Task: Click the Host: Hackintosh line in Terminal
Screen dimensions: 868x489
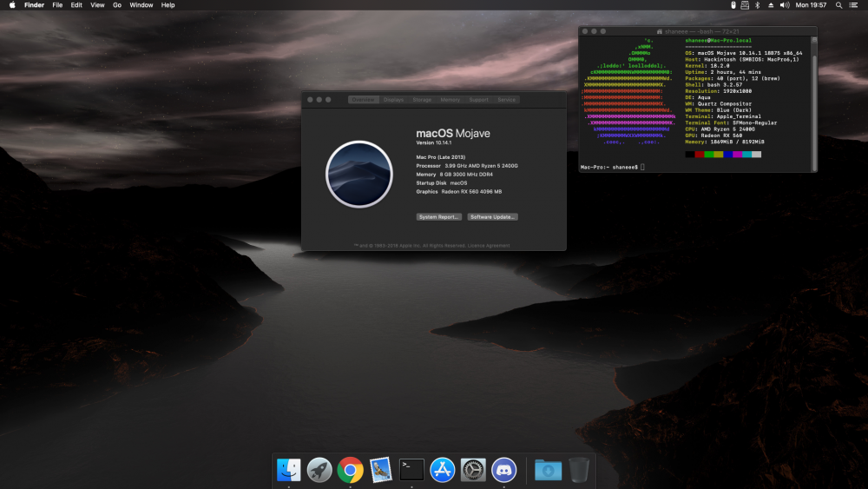Action: [742, 59]
